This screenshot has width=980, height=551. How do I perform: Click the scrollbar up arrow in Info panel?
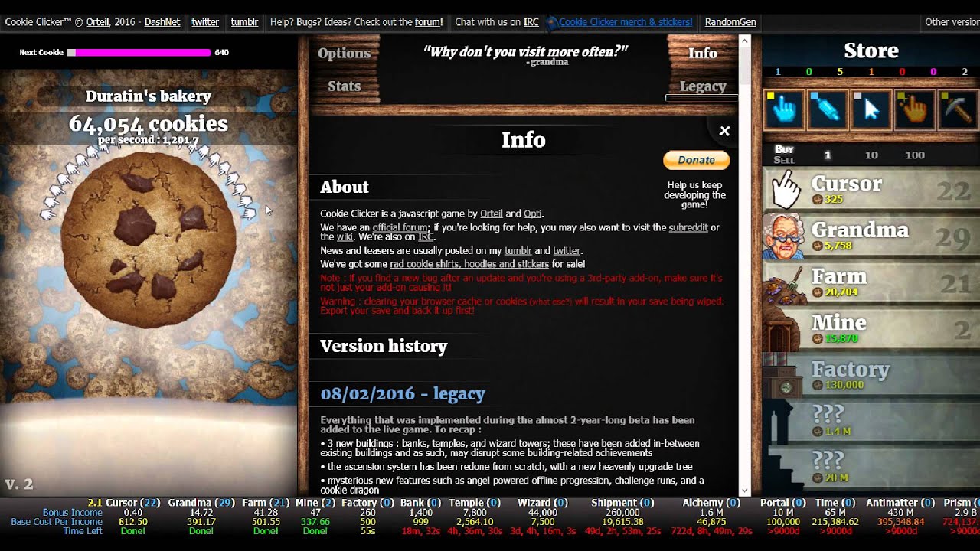click(x=746, y=40)
